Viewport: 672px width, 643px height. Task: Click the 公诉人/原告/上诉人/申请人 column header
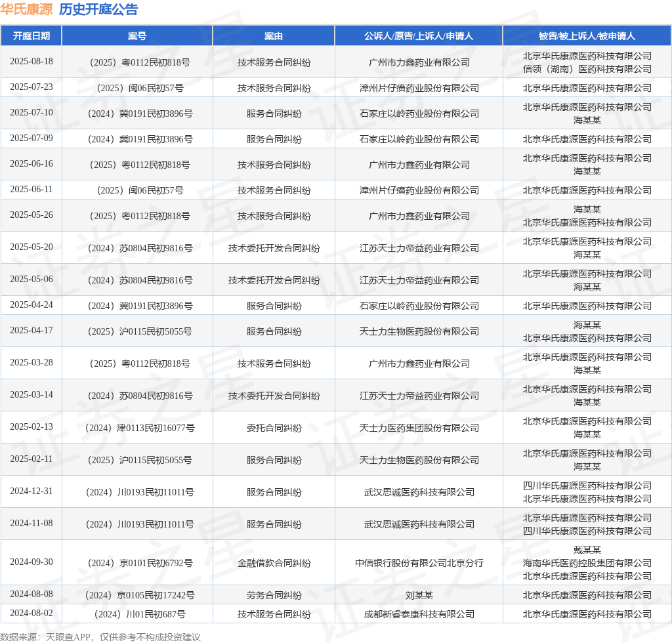point(419,36)
